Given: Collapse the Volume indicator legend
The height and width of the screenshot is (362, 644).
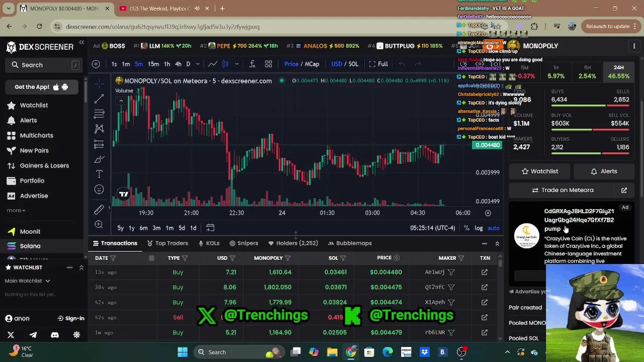Looking at the screenshot, I should pyautogui.click(x=121, y=101).
